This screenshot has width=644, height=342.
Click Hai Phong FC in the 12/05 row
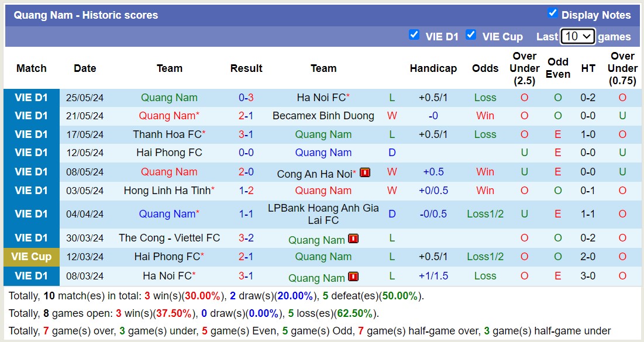coord(168,153)
